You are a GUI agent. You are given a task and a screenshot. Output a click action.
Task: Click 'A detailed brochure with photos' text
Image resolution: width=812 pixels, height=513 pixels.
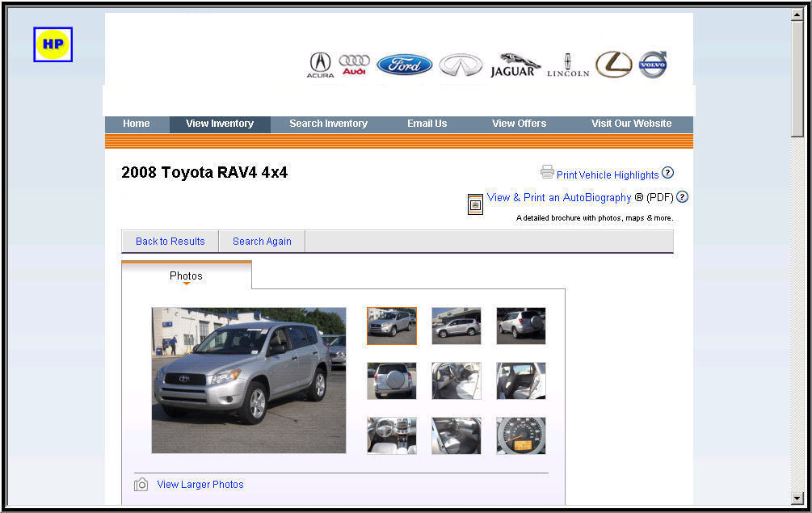[595, 218]
